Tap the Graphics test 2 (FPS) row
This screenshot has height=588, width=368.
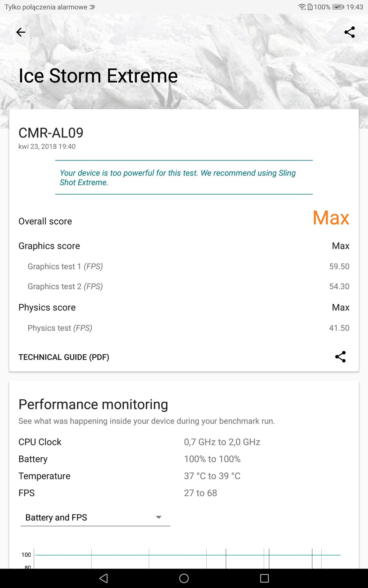pyautogui.click(x=183, y=286)
